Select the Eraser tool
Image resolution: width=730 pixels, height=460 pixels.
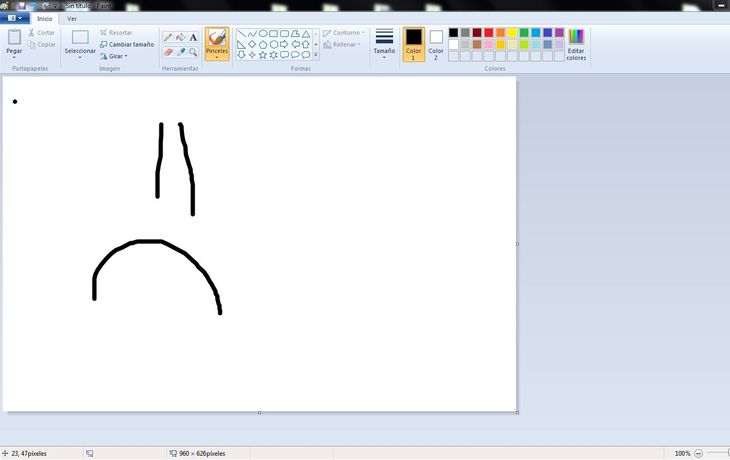[168, 52]
